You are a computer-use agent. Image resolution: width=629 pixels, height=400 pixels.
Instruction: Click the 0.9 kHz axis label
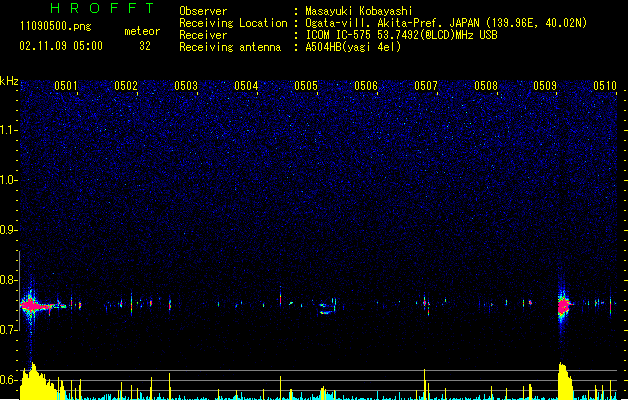point(9,229)
